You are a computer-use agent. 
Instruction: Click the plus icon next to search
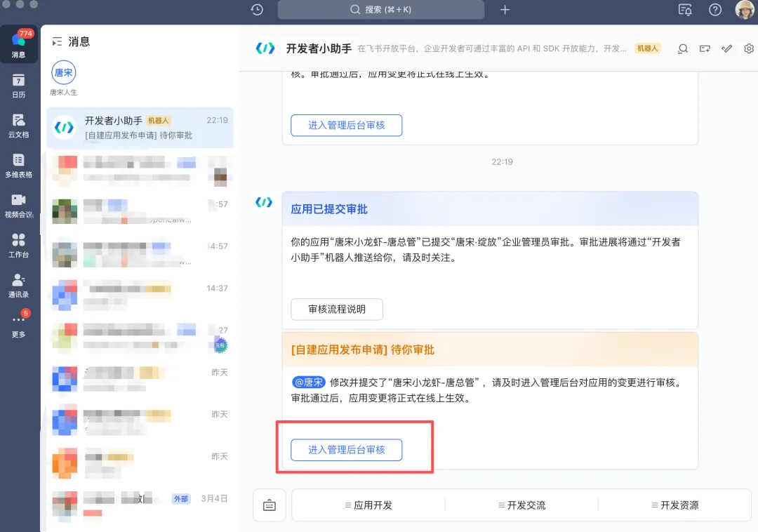click(x=505, y=10)
